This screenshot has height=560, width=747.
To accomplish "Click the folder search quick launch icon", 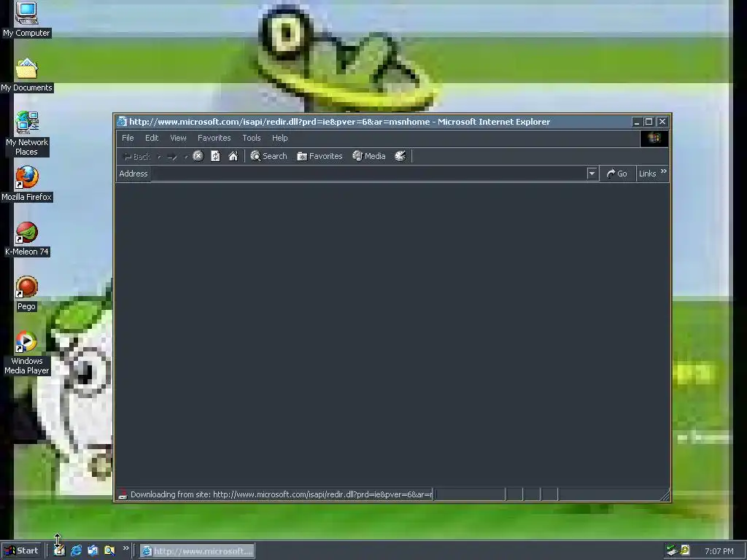I will 109,551.
